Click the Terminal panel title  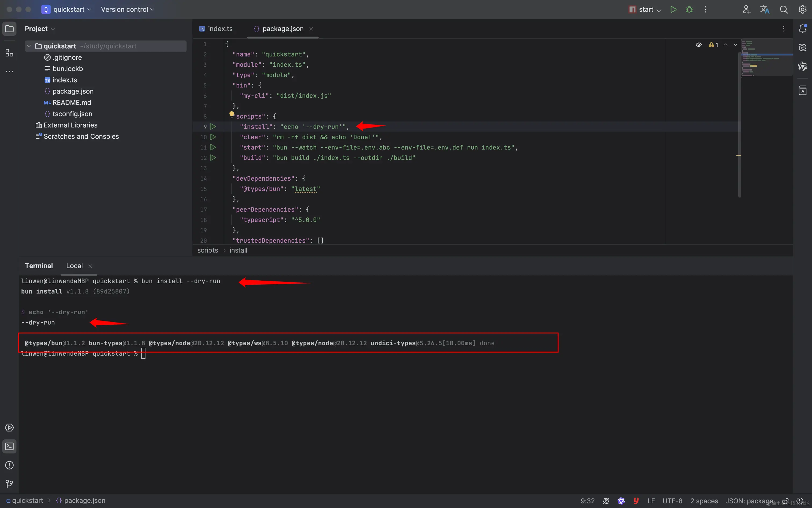pyautogui.click(x=39, y=266)
